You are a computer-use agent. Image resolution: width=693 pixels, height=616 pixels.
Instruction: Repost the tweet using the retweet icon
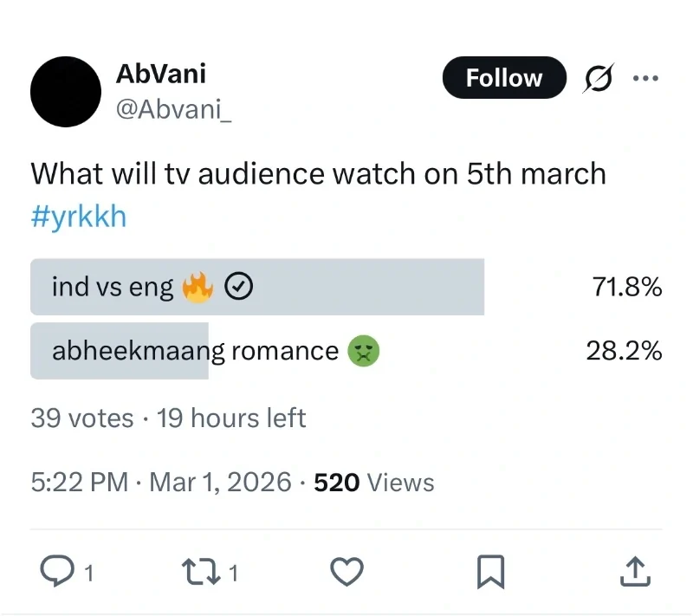[200, 570]
